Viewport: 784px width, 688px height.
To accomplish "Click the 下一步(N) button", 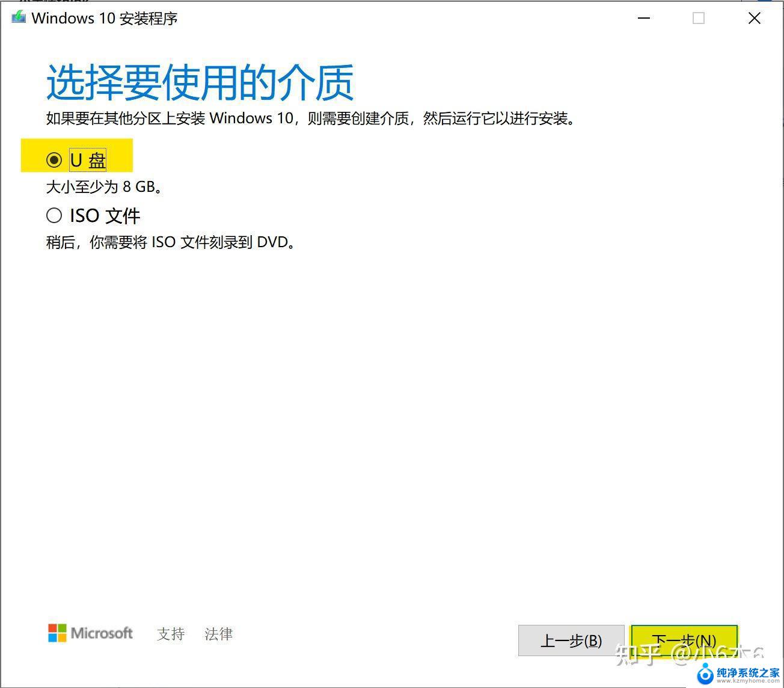I will coord(684,641).
